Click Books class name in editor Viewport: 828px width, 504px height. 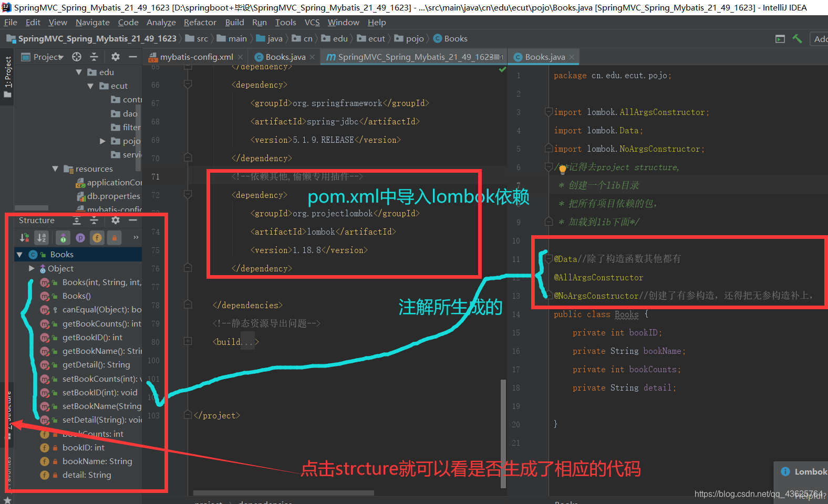[626, 314]
